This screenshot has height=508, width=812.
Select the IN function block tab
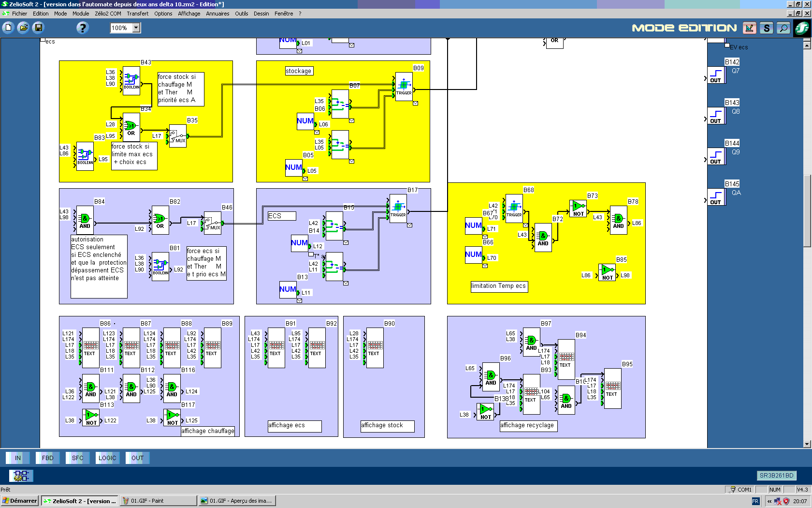point(18,458)
